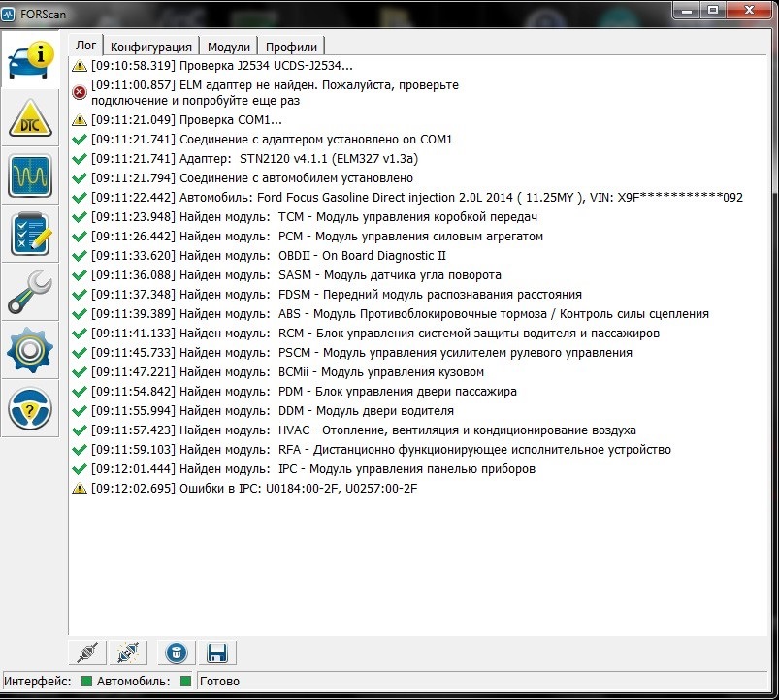Open the oscilloscope live data section

click(30, 176)
